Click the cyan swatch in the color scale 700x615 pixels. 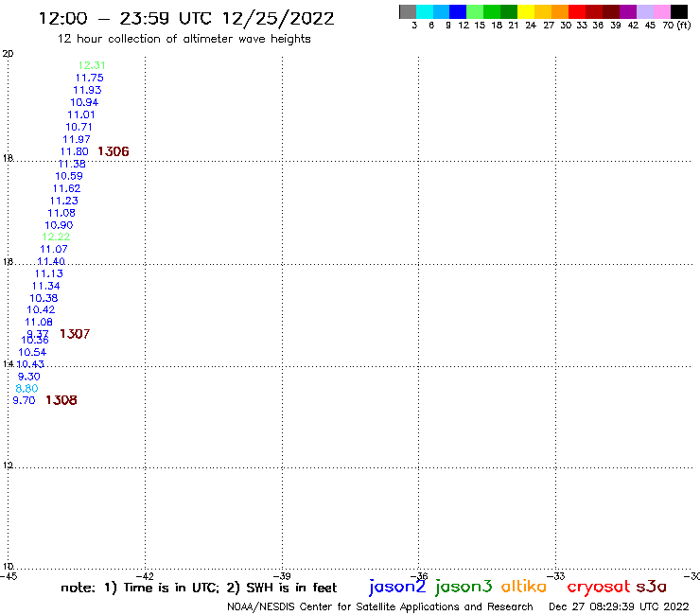[425, 11]
